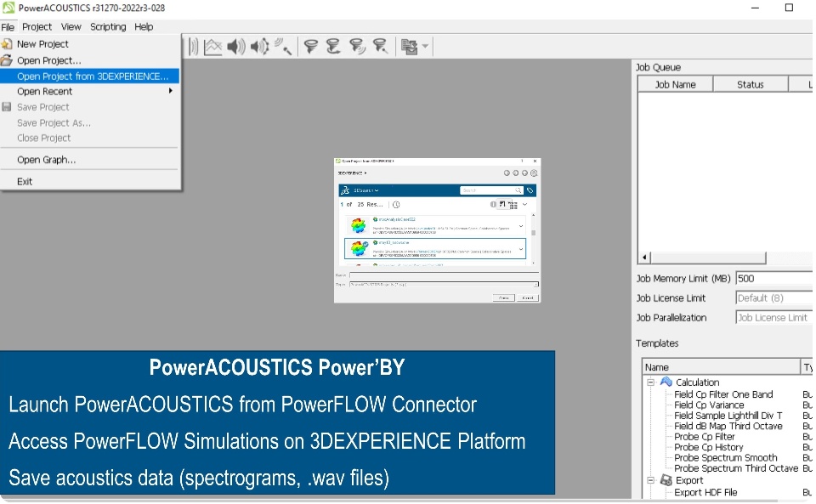816x504 pixels.
Task: Click the Job Queue horizontal scrollbar
Action: point(708,258)
